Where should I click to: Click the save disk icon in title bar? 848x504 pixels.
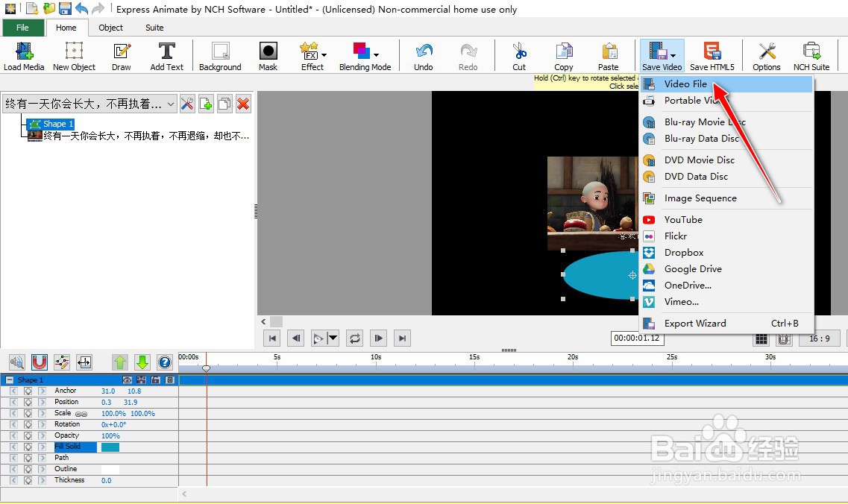tap(65, 8)
